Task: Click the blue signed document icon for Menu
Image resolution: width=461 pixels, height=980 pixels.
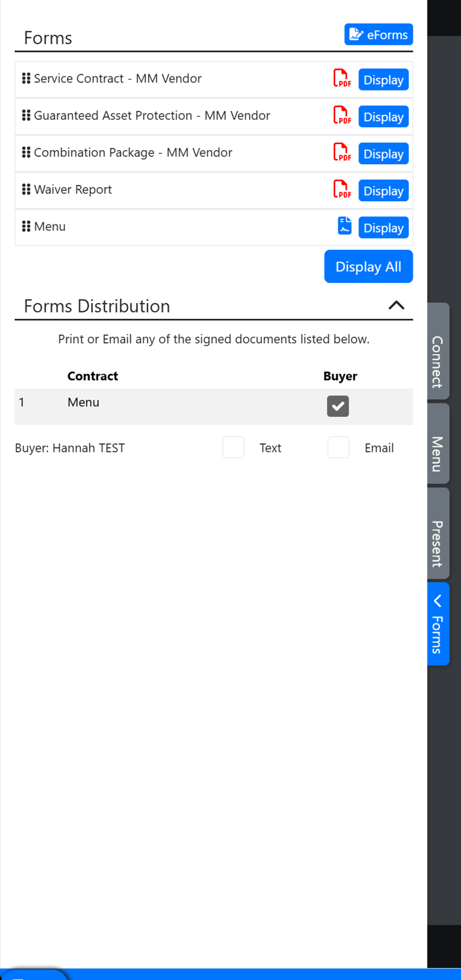Action: click(344, 226)
